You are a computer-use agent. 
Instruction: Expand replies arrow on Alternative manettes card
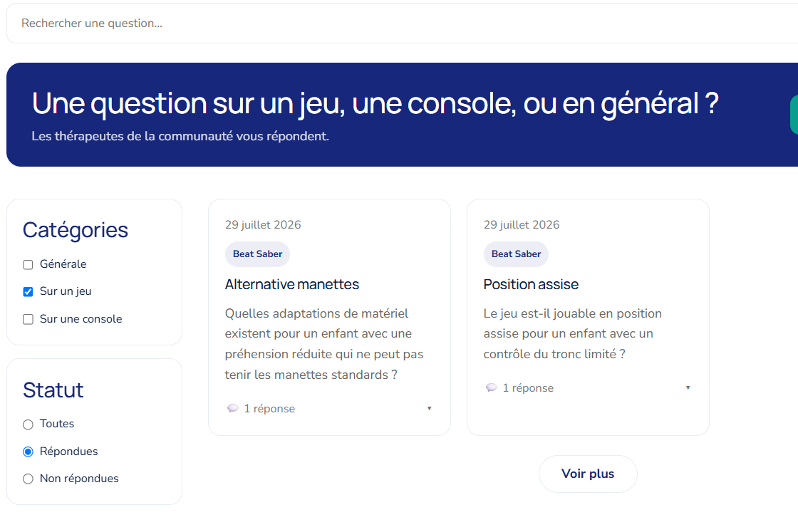point(430,408)
